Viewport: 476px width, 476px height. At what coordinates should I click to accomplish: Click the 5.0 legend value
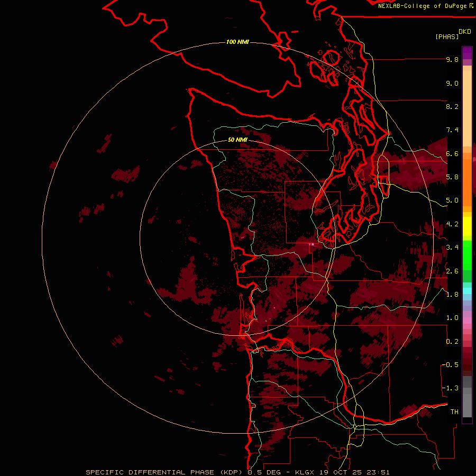tap(452, 200)
